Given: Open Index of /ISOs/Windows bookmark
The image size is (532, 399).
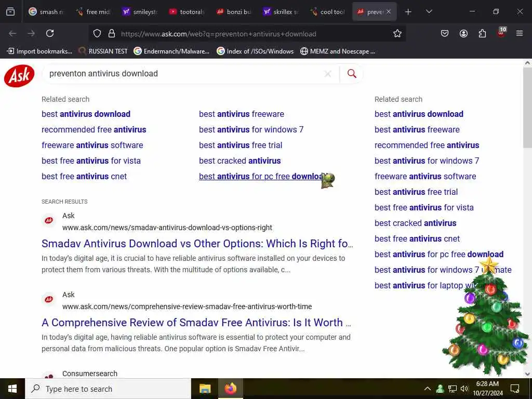Looking at the screenshot, I should tap(255, 51).
